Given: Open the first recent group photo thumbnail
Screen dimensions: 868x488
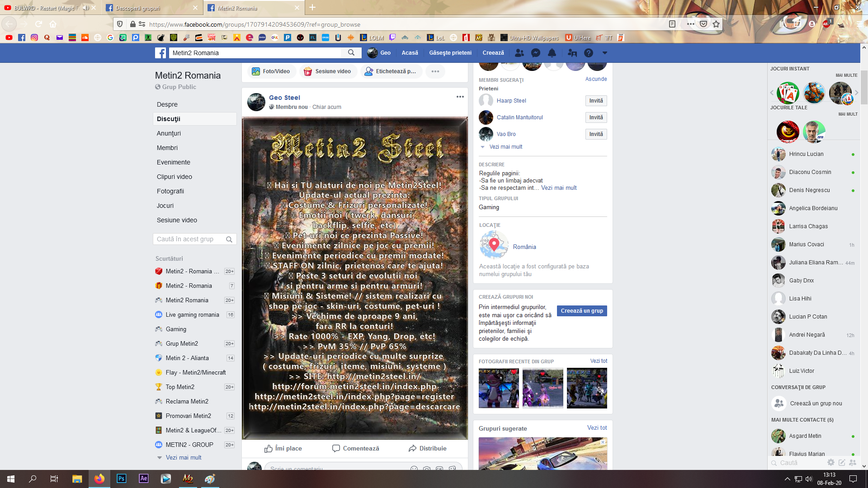Looking at the screenshot, I should (x=499, y=388).
